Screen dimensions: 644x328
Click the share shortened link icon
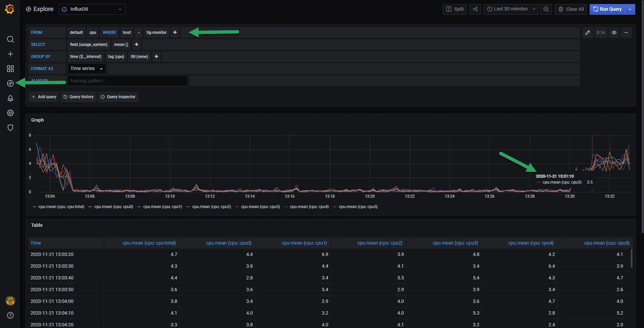click(x=475, y=9)
